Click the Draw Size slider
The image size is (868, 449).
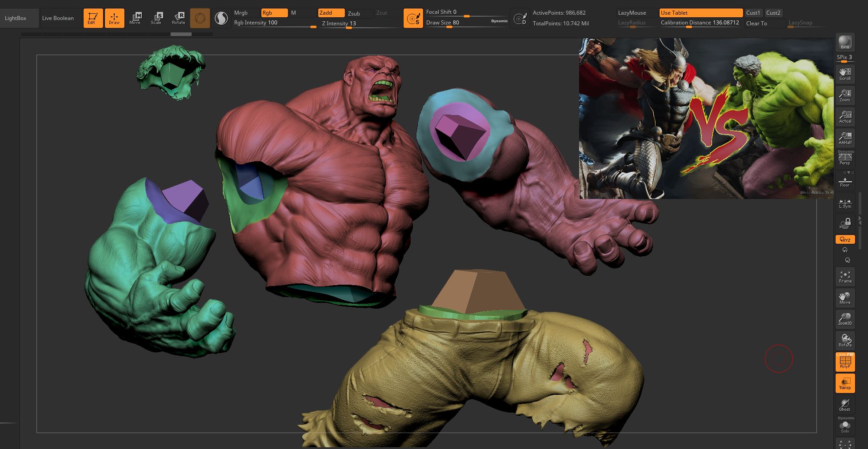[x=457, y=23]
